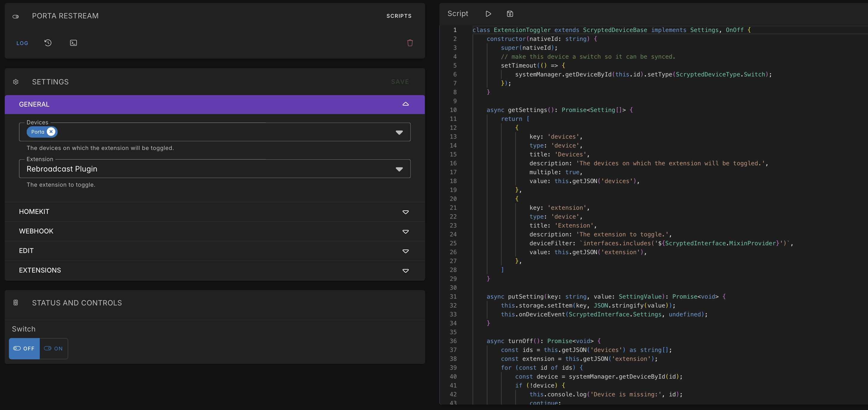Image resolution: width=868 pixels, height=410 pixels.
Task: Open the events history clock icon
Action: pos(48,43)
